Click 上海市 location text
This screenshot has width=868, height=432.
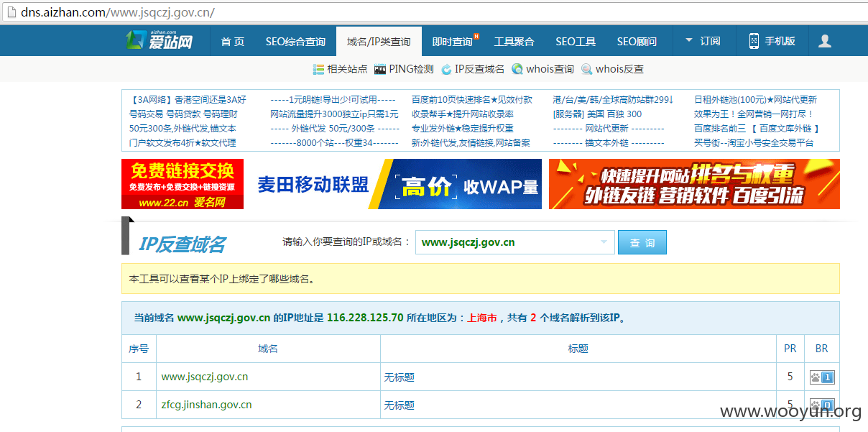coord(483,317)
